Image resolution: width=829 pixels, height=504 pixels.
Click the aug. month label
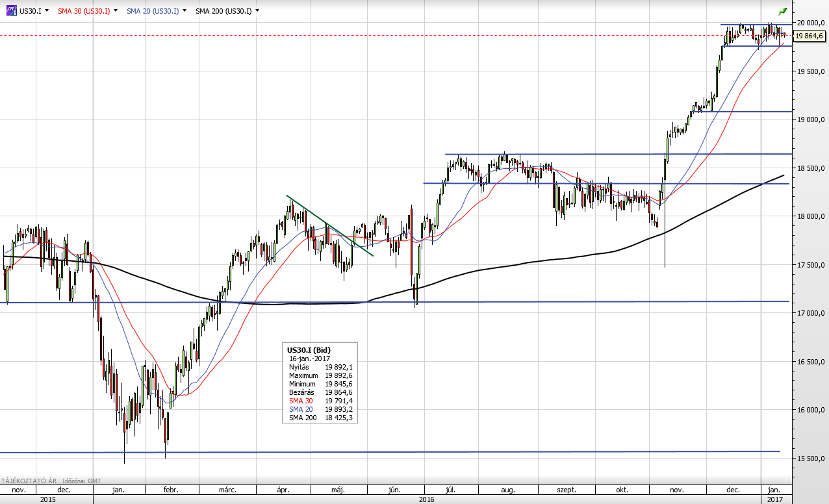[x=509, y=490]
